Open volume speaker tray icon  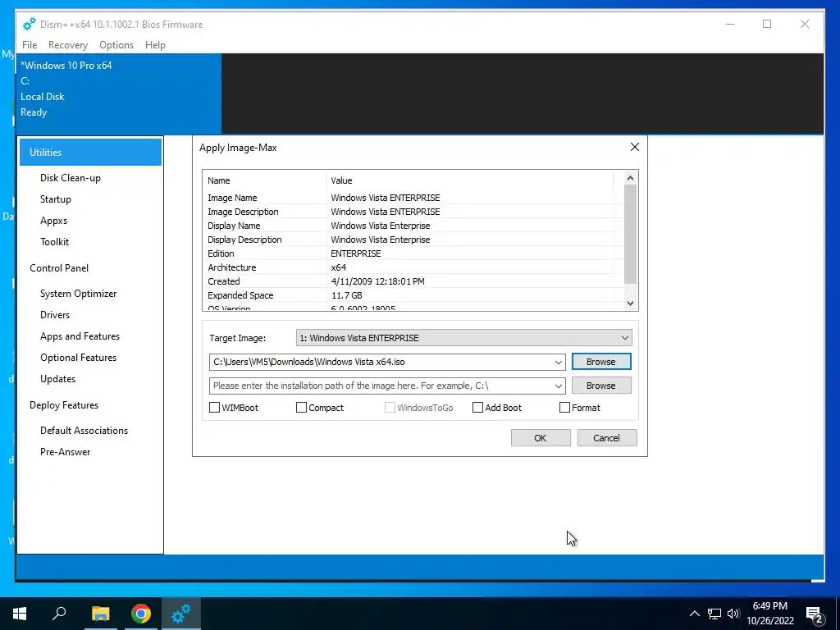click(x=733, y=614)
